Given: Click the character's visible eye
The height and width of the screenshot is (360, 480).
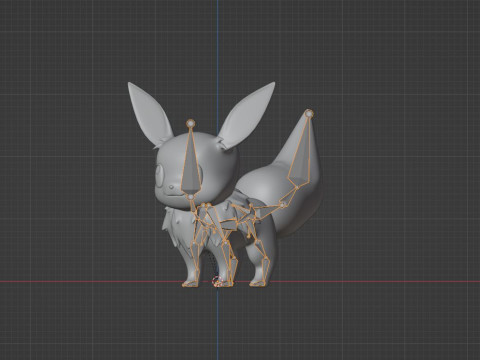Looking at the screenshot, I should [160, 175].
